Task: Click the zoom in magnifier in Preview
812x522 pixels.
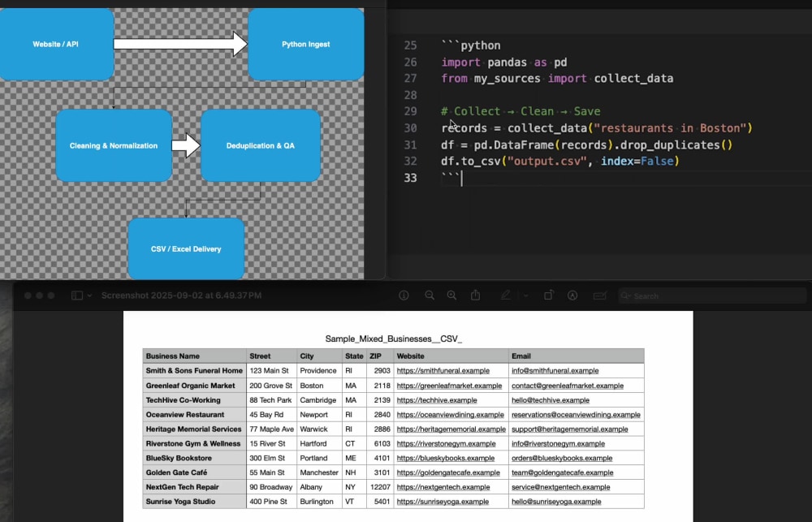Action: [x=451, y=296]
